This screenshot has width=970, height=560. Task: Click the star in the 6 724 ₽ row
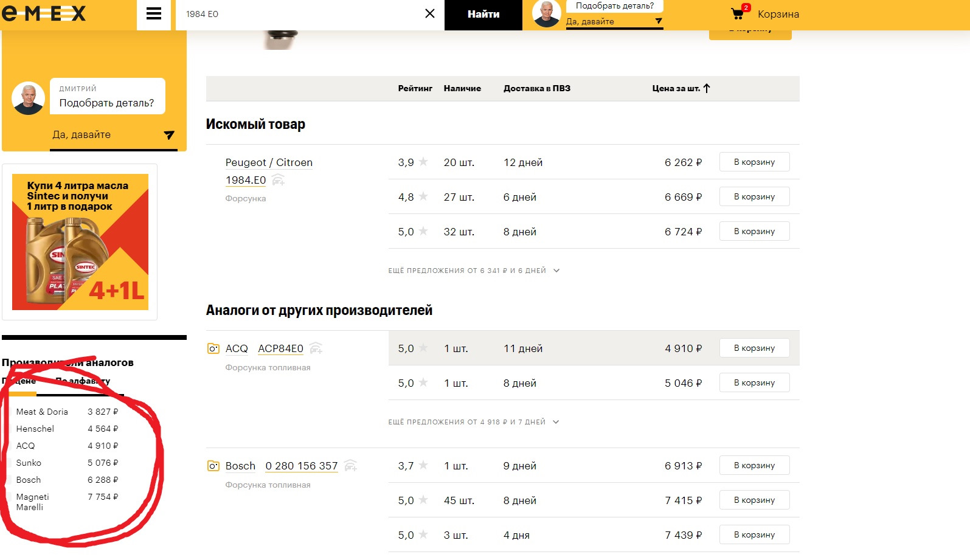(x=423, y=231)
